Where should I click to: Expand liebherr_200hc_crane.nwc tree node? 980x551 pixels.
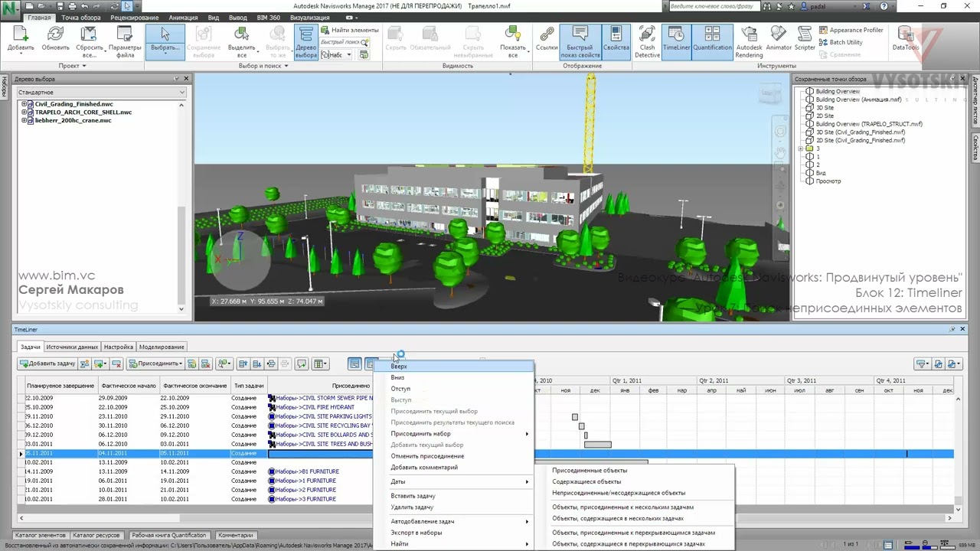coord(24,120)
